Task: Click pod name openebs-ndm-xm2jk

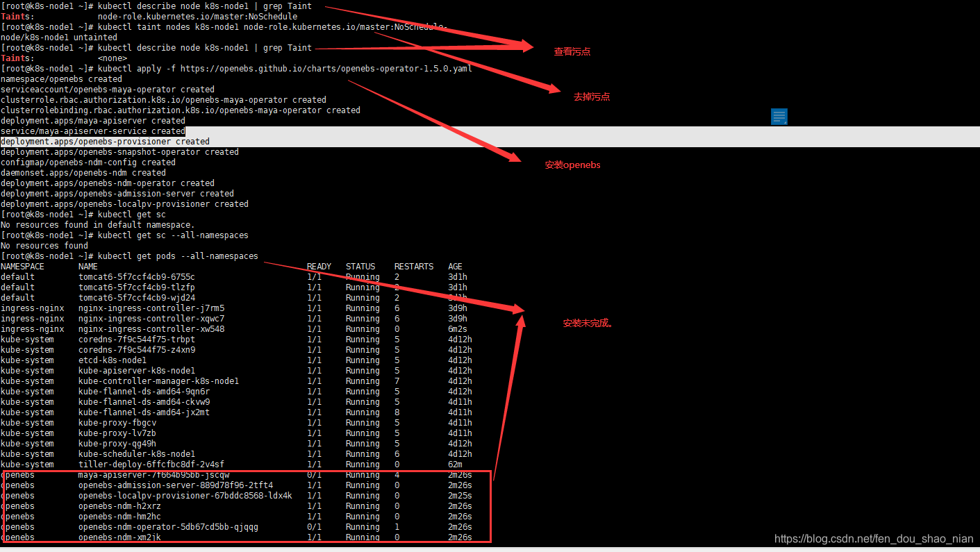Action: click(x=119, y=537)
